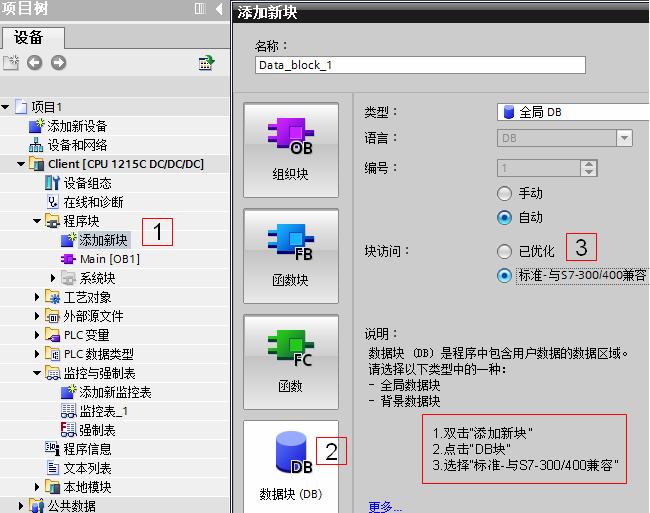Screen dimensions: 650x513
Task: Expand the 系统块 folder
Action: [53, 278]
